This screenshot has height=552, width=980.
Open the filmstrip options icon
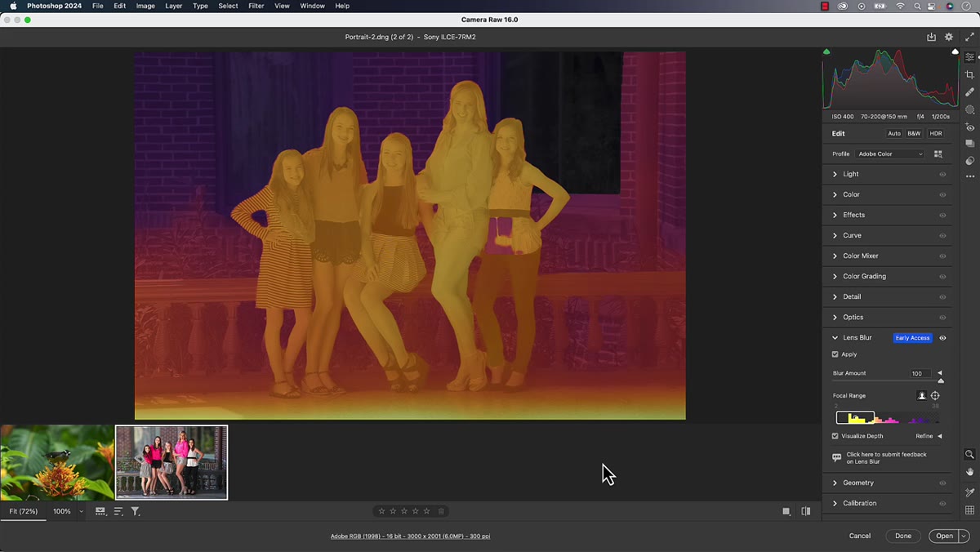100,511
